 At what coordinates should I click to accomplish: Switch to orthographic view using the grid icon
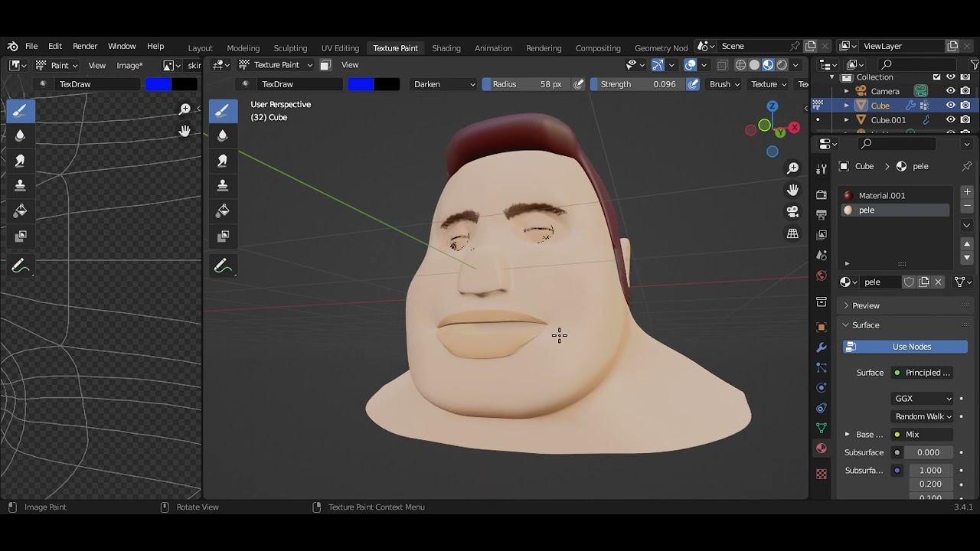pyautogui.click(x=793, y=233)
